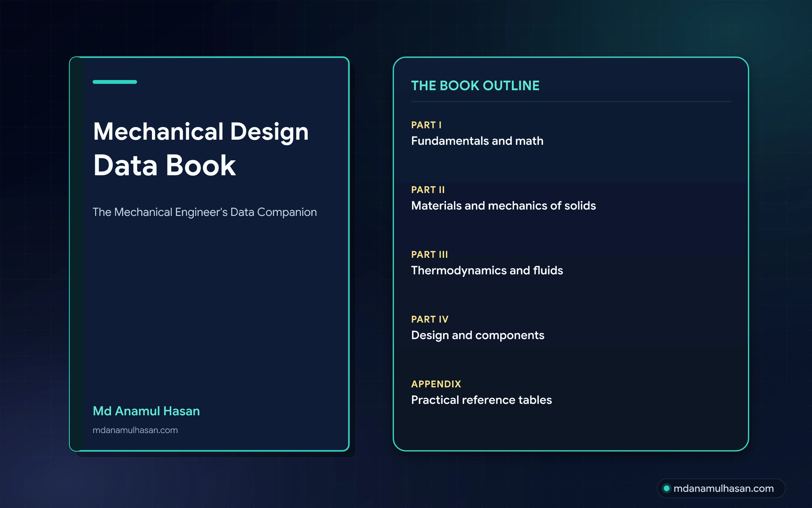This screenshot has width=812, height=508.
Task: Click the 'Mechanical Design' cover title line
Action: [201, 133]
